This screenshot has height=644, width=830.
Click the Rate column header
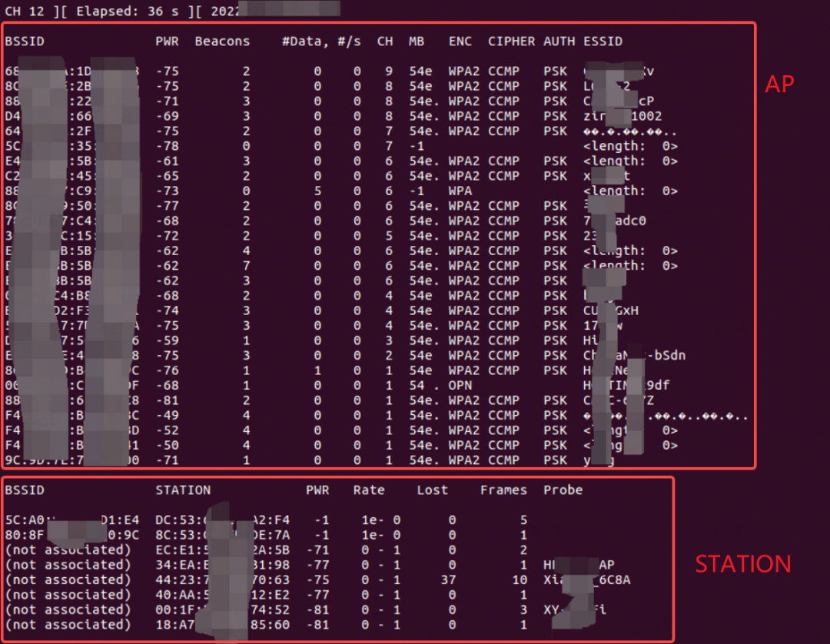[369, 490]
